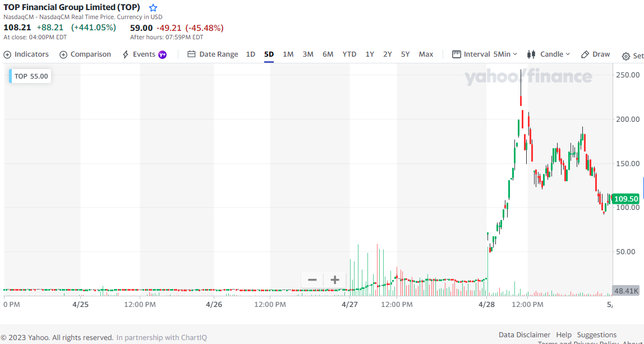Click the 4/27 date axis label
644x344 pixels.
tap(349, 305)
